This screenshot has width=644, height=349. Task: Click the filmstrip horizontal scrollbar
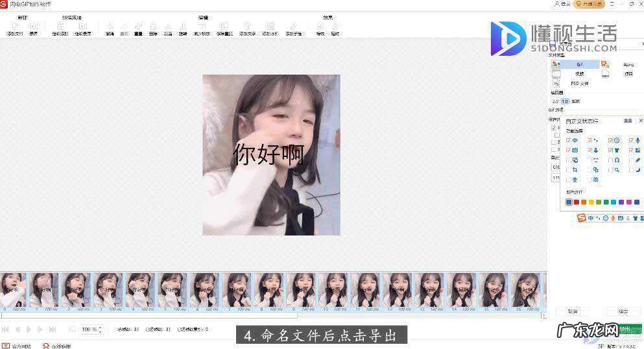click(149, 315)
